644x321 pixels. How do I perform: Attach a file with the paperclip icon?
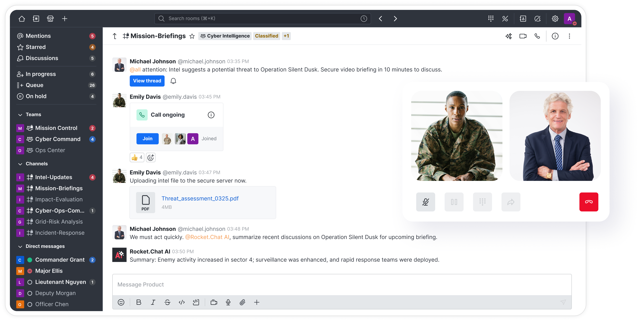point(242,303)
